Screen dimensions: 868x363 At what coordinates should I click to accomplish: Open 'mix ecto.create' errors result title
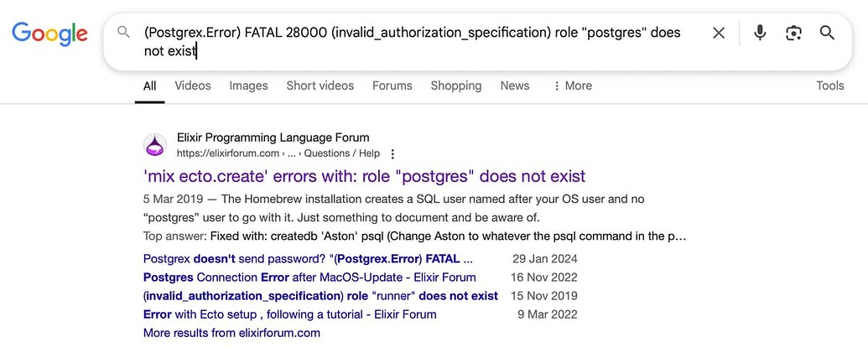point(364,177)
